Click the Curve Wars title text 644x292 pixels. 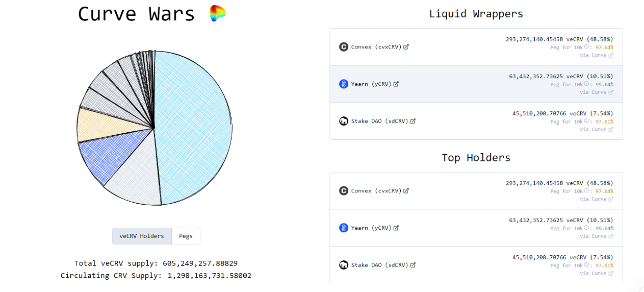click(136, 14)
